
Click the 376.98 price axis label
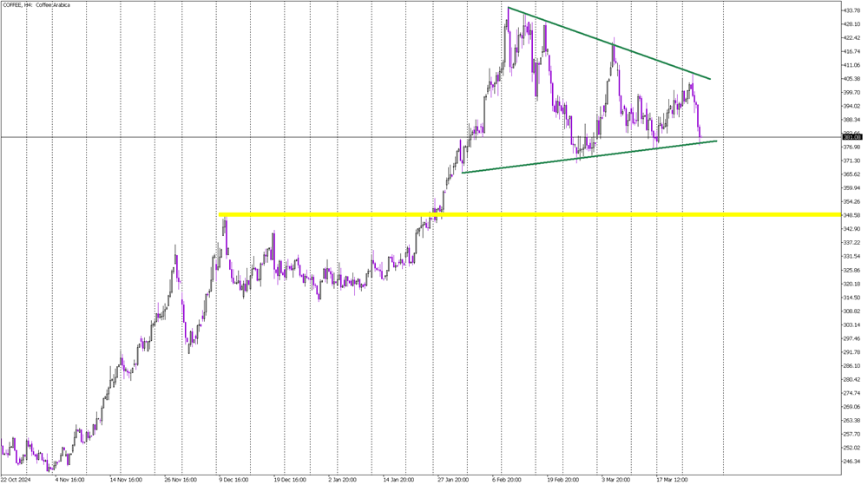pos(852,147)
